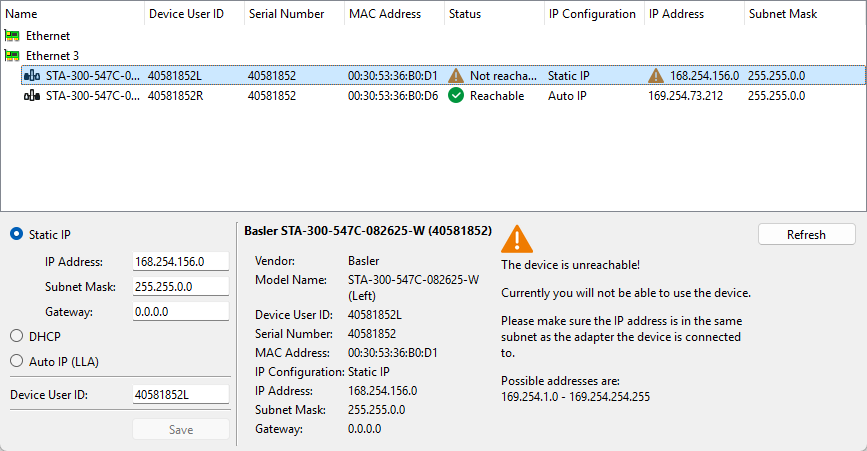Viewport: 867px width, 451px height.
Task: Click the Not reacha... status text
Action: click(x=503, y=76)
